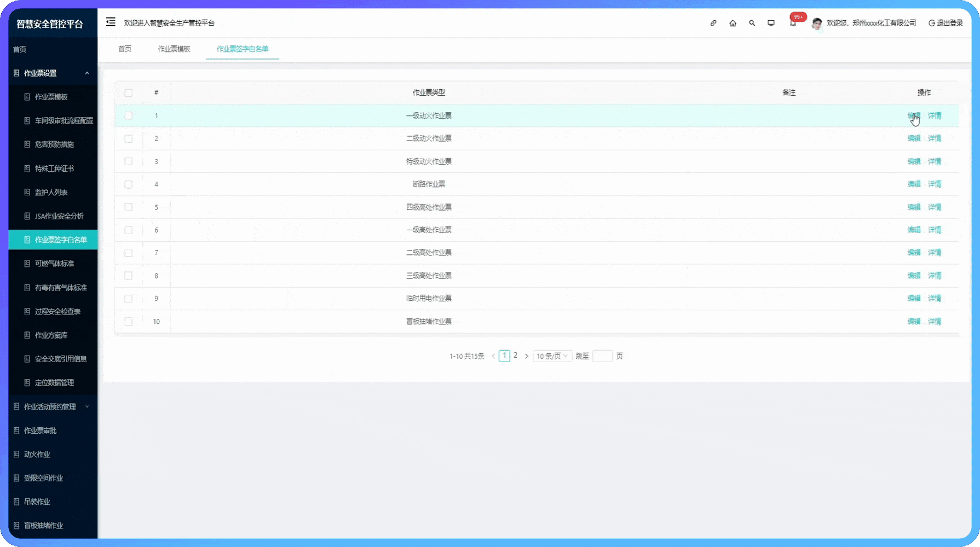The width and height of the screenshot is (980, 547).
Task: Open 详情 for 盲板抽堵作业票 row
Action: click(935, 322)
